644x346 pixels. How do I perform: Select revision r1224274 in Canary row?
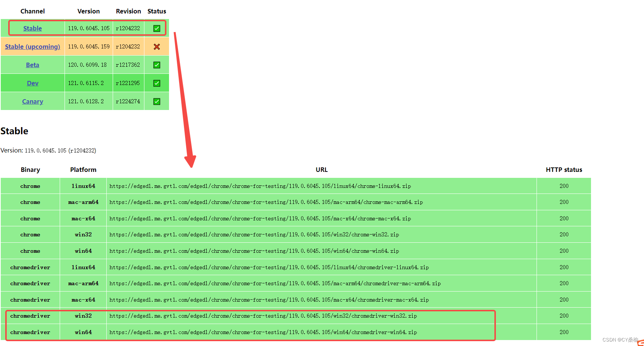pos(128,101)
